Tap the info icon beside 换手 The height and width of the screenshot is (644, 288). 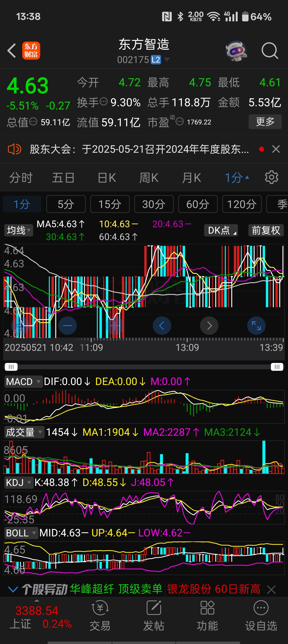coord(103,101)
